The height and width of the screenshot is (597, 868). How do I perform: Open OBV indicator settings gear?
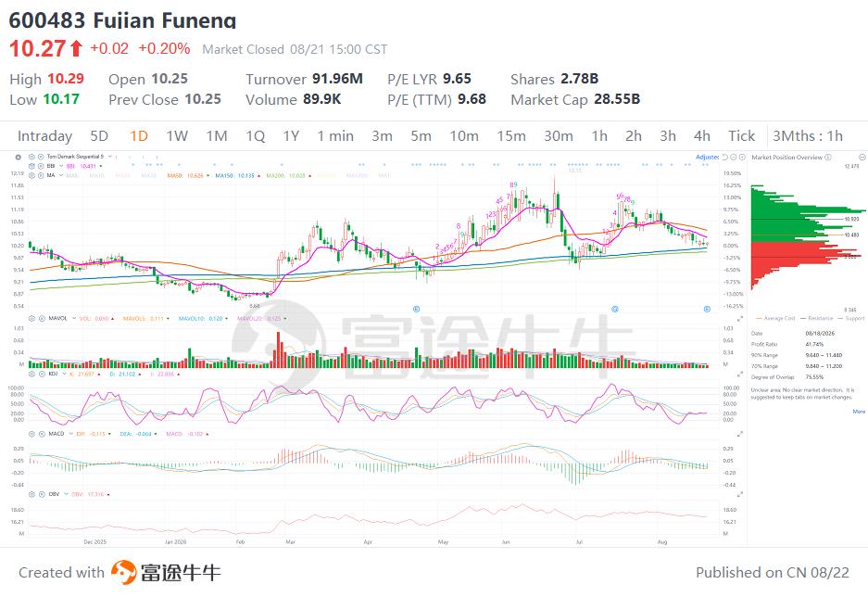point(31,494)
